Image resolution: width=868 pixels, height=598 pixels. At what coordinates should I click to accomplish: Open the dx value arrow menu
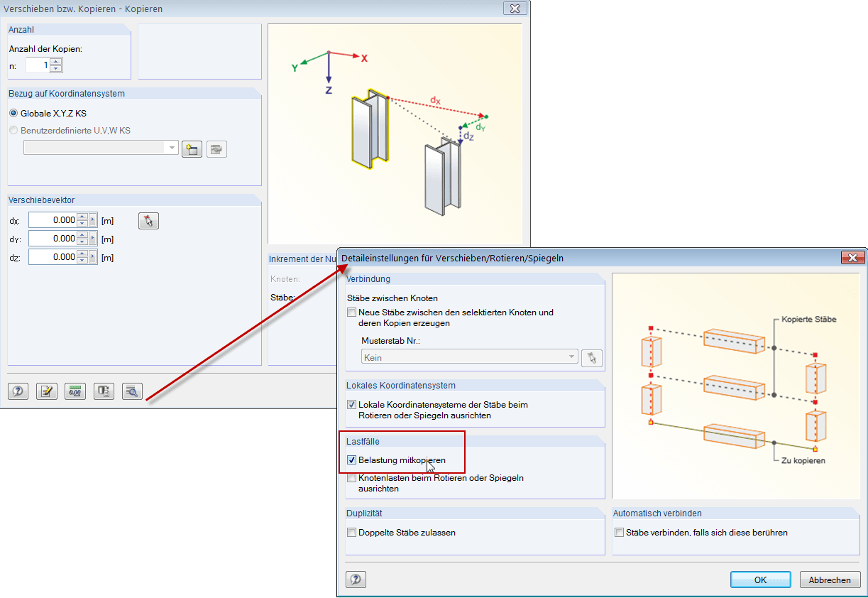(93, 220)
